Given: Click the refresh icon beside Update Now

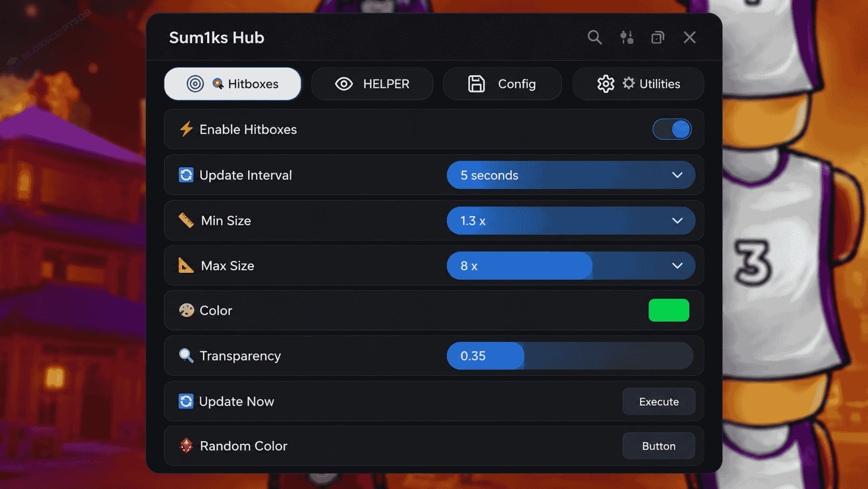Looking at the screenshot, I should point(186,401).
